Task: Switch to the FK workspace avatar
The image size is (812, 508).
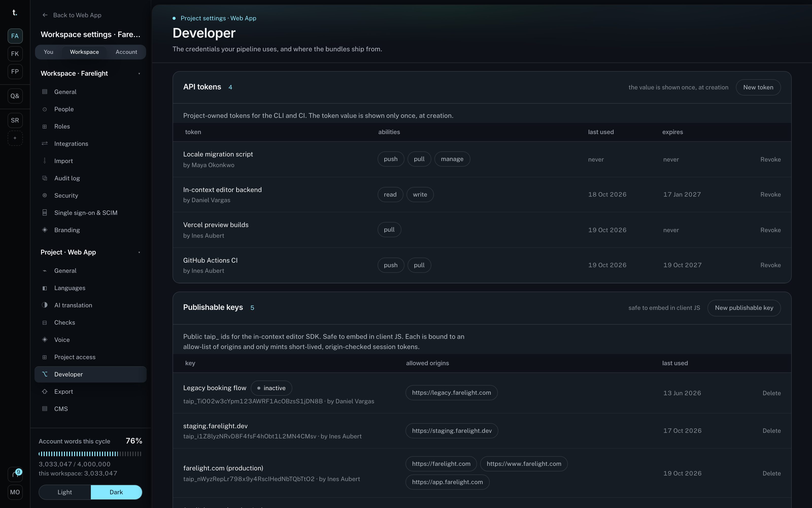Action: [x=15, y=54]
